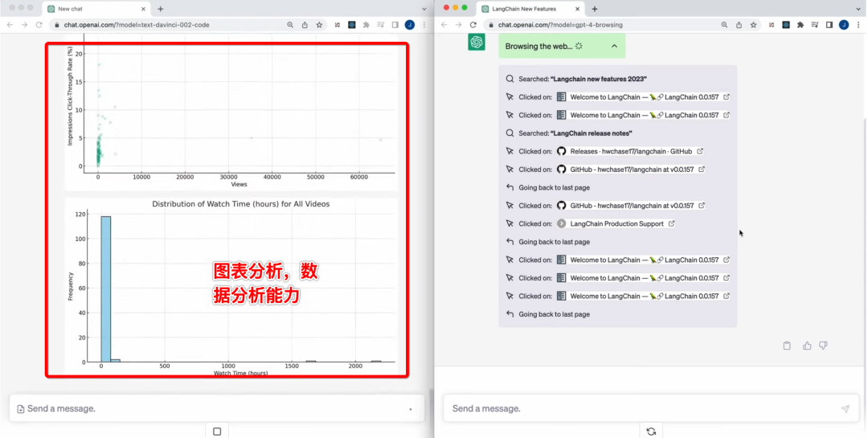Click the thumbs down feedback icon
Image resolution: width=868 pixels, height=438 pixels.
823,346
